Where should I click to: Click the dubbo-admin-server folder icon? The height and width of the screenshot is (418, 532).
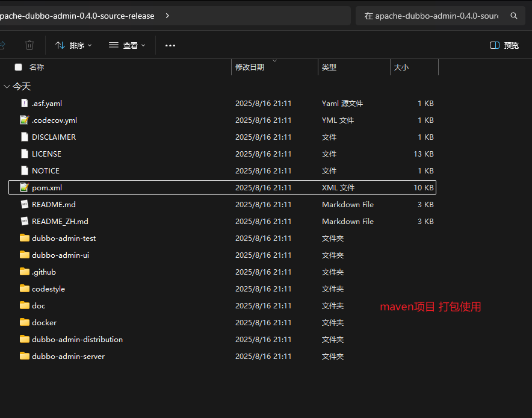[25, 356]
